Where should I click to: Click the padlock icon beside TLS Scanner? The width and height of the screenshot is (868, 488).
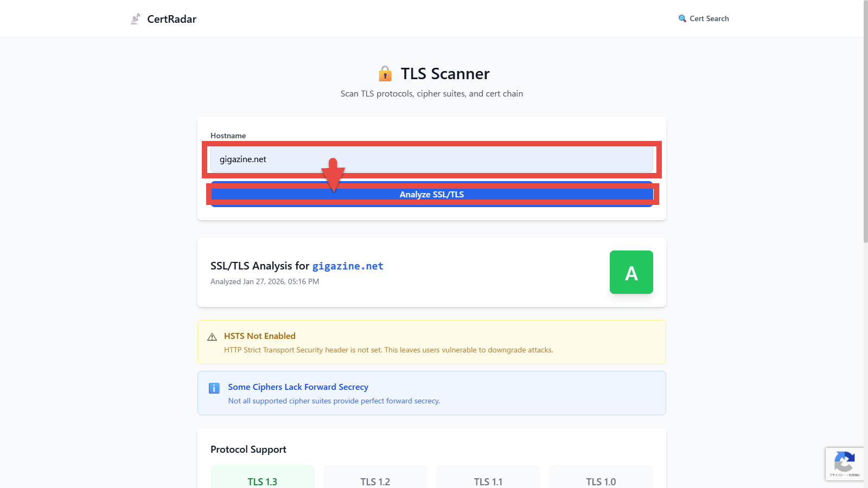tap(385, 74)
